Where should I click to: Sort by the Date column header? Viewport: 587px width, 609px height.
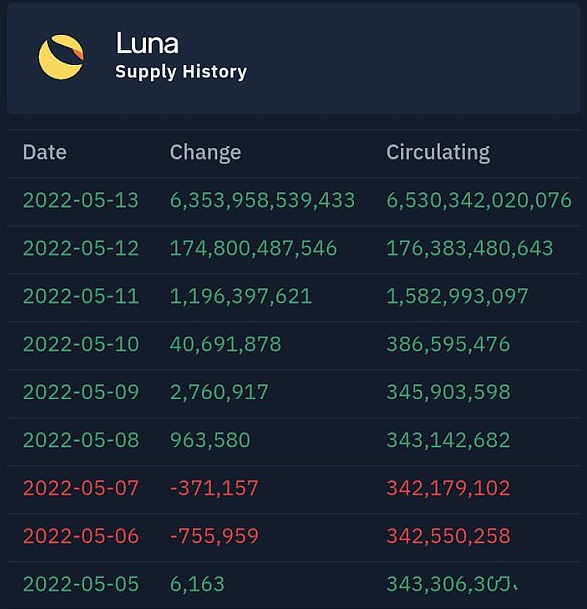pos(45,152)
